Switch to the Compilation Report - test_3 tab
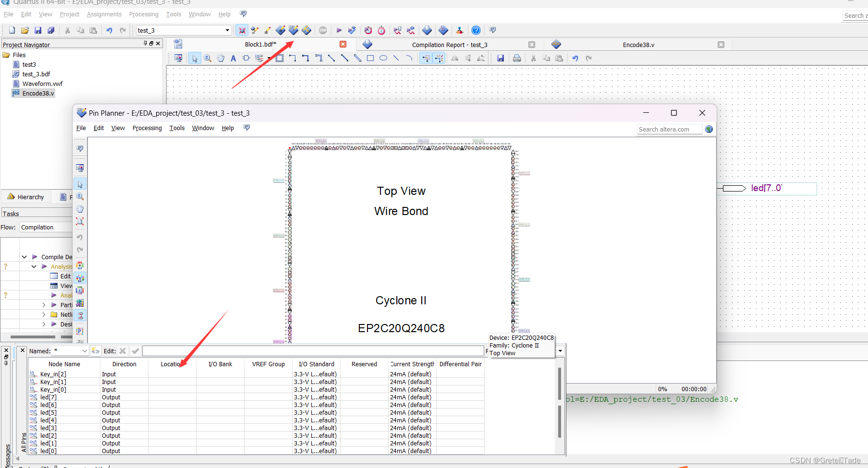This screenshot has width=868, height=468. (x=450, y=45)
